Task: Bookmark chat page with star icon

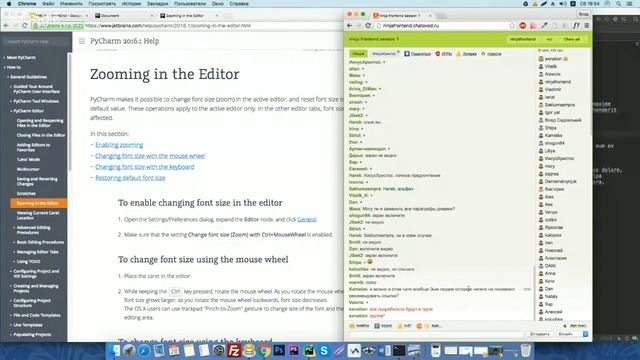Action: (512, 25)
